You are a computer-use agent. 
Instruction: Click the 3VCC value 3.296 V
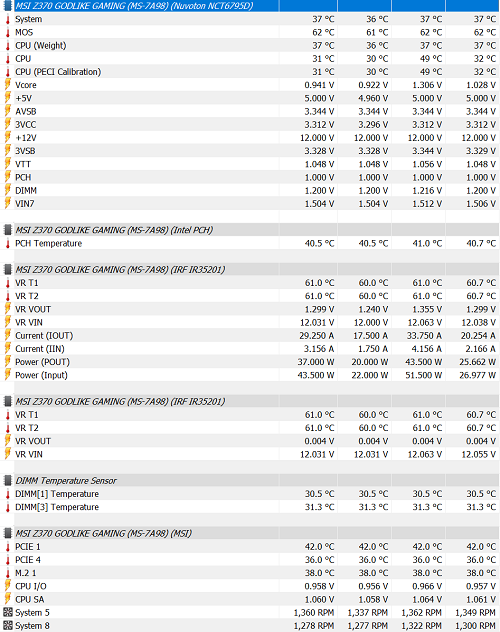[x=373, y=125]
